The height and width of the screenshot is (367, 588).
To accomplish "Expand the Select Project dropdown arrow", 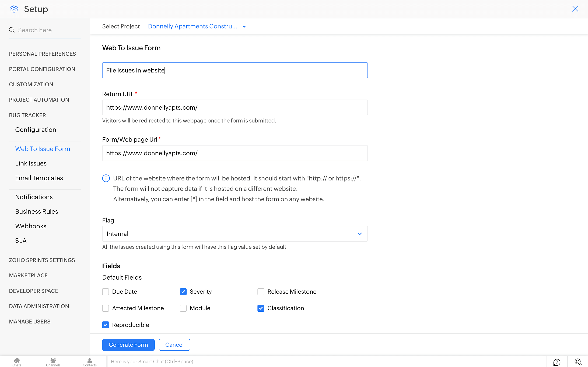I will pyautogui.click(x=244, y=27).
